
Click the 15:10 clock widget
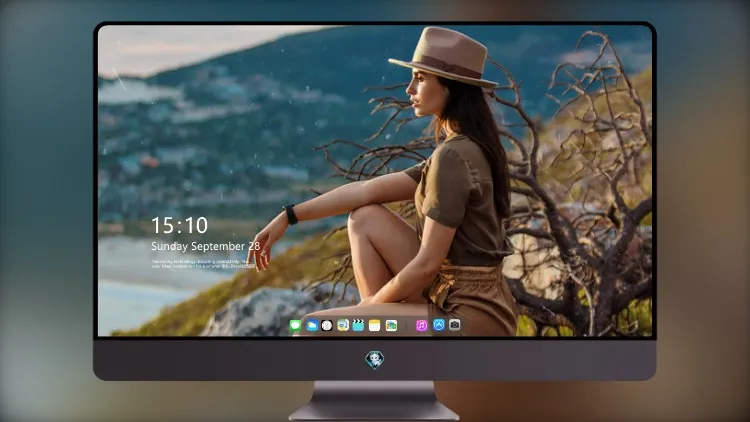pyautogui.click(x=179, y=225)
